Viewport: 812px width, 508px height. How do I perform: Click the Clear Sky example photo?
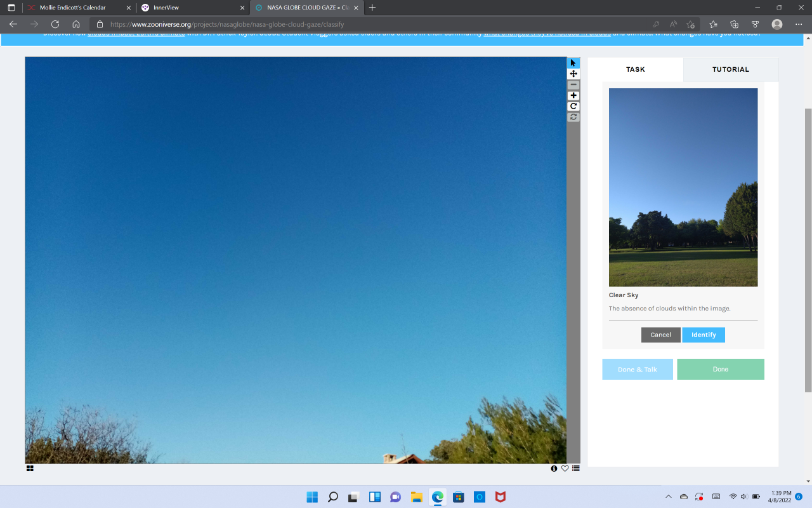coord(683,187)
